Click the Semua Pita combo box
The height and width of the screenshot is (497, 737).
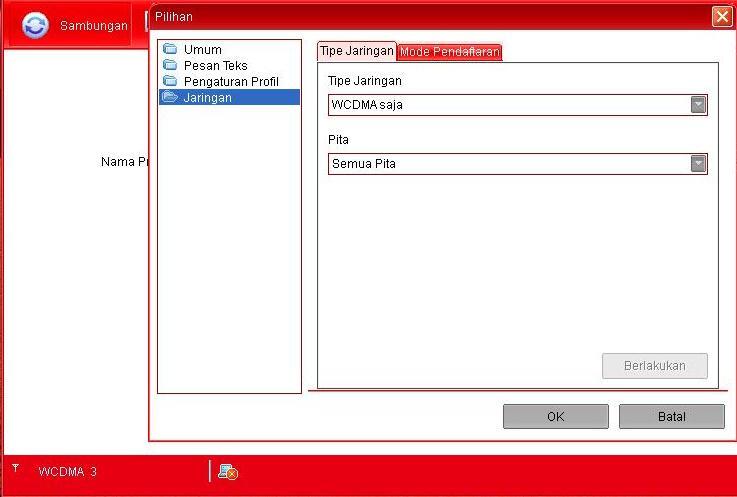pyautogui.click(x=517, y=164)
